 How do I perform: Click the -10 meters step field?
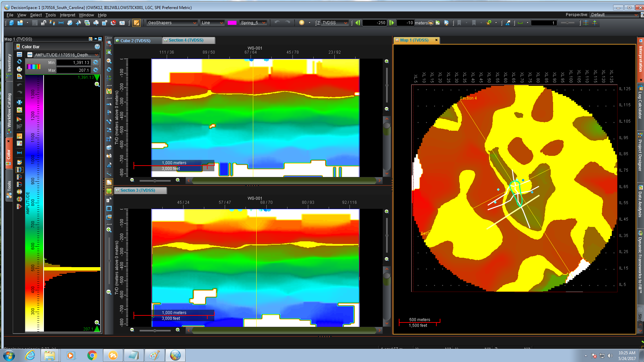(x=405, y=23)
